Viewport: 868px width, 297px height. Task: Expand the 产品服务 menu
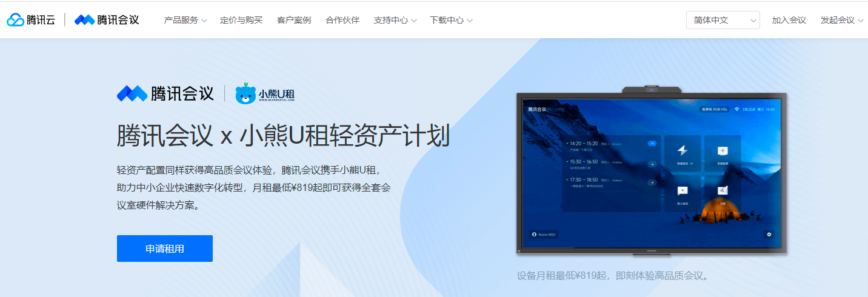pos(185,20)
